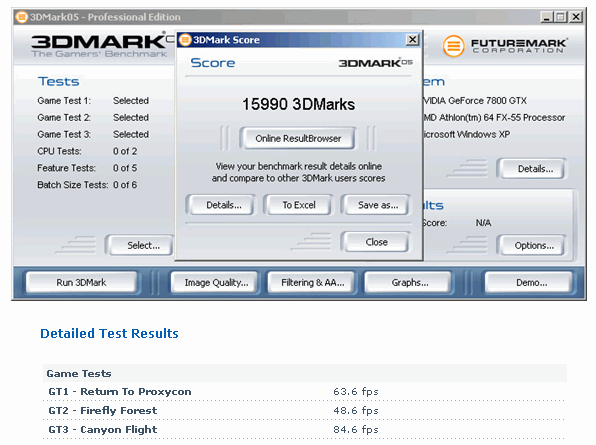The height and width of the screenshot is (445, 596).
Task: Open the Graphs... tool
Action: tap(409, 282)
